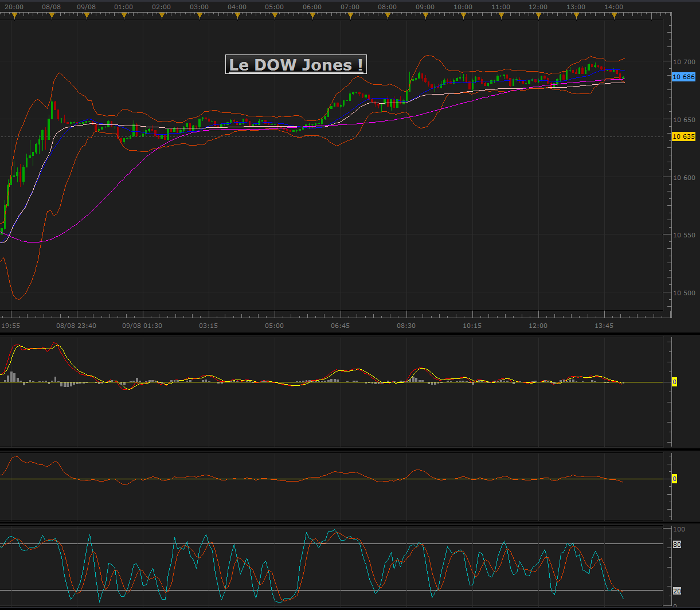Select the timeline marker under 13:00
Image resolution: width=700 pixels, height=610 pixels.
pos(576,15)
